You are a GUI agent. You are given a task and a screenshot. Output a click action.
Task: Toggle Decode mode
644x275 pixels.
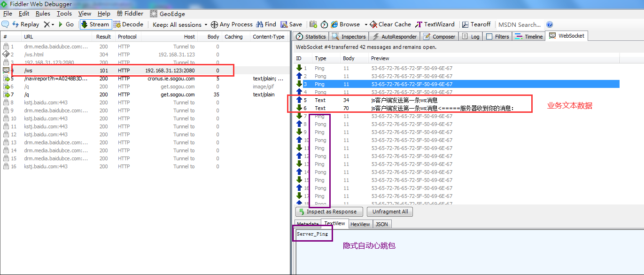[128, 24]
